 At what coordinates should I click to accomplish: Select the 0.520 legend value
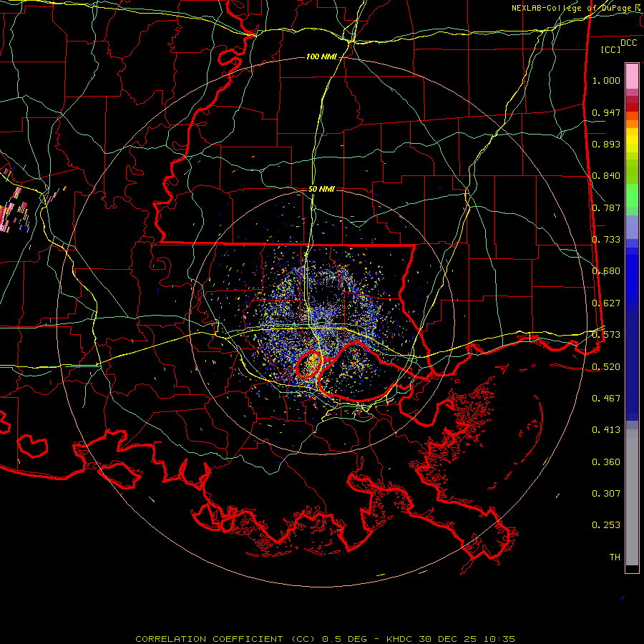(606, 367)
